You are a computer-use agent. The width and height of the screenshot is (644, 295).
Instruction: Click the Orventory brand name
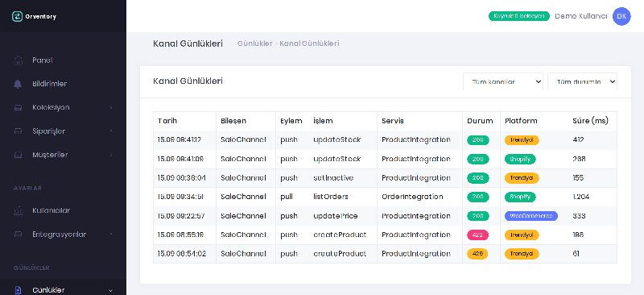41,17
